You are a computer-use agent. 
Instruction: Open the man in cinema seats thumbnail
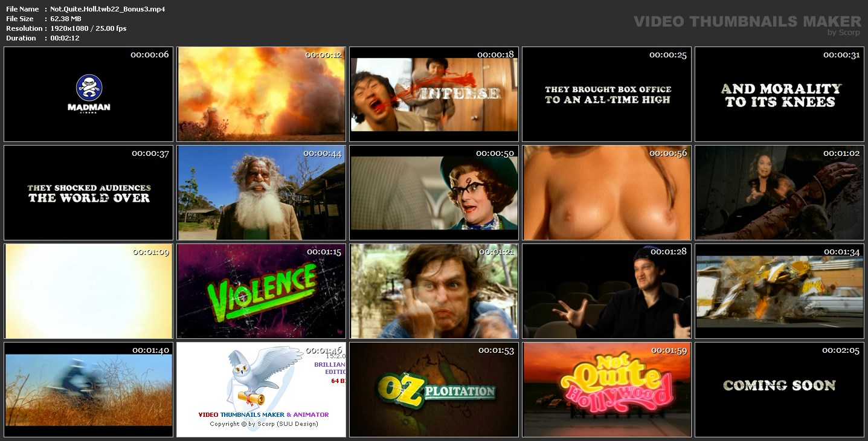(607, 291)
